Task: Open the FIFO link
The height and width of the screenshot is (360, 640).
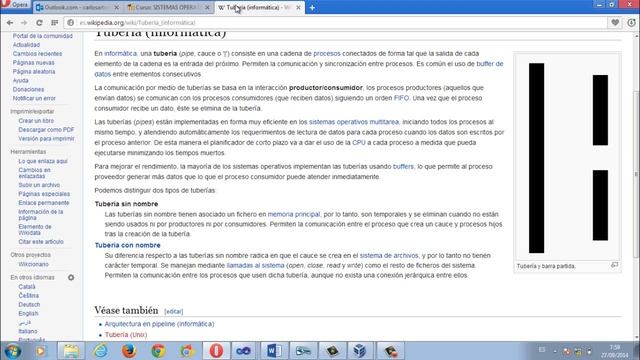Action: click(401, 98)
